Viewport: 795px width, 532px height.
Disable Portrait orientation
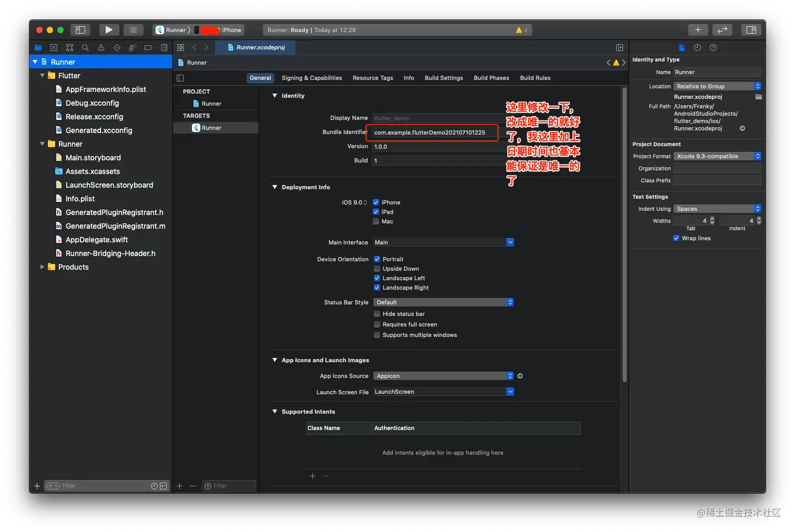coord(377,259)
